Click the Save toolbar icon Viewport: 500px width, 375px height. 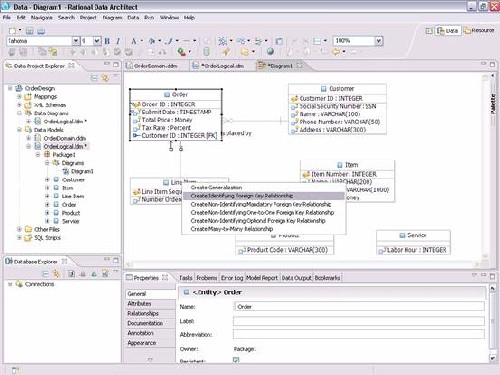click(x=30, y=31)
